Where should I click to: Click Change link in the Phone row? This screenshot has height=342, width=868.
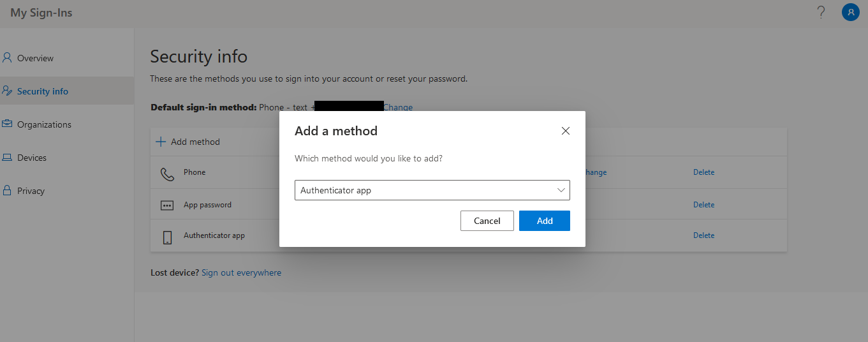tap(596, 172)
